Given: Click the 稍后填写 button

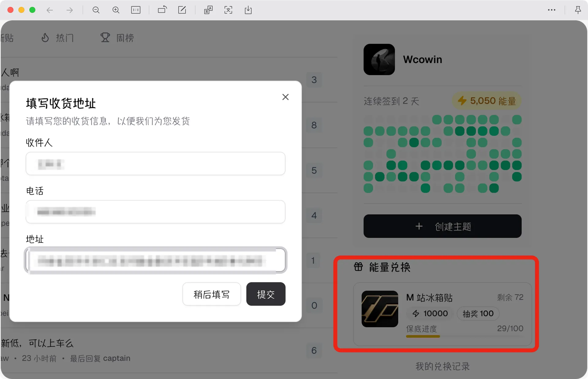Looking at the screenshot, I should (x=212, y=294).
